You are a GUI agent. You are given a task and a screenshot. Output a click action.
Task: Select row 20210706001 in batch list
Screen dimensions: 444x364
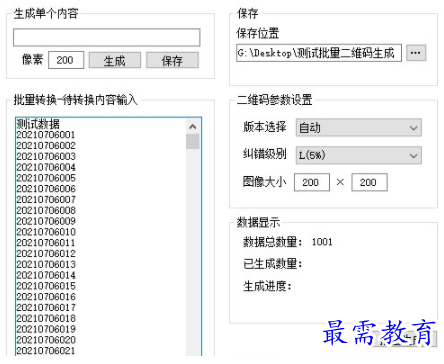pos(46,135)
